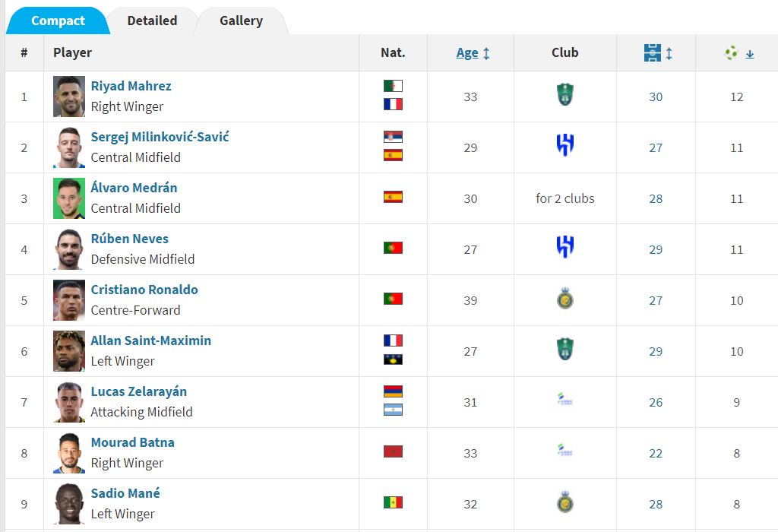Click Allan Saint-Maximin name link
Image resolution: width=778 pixels, height=532 pixels.
tap(151, 340)
